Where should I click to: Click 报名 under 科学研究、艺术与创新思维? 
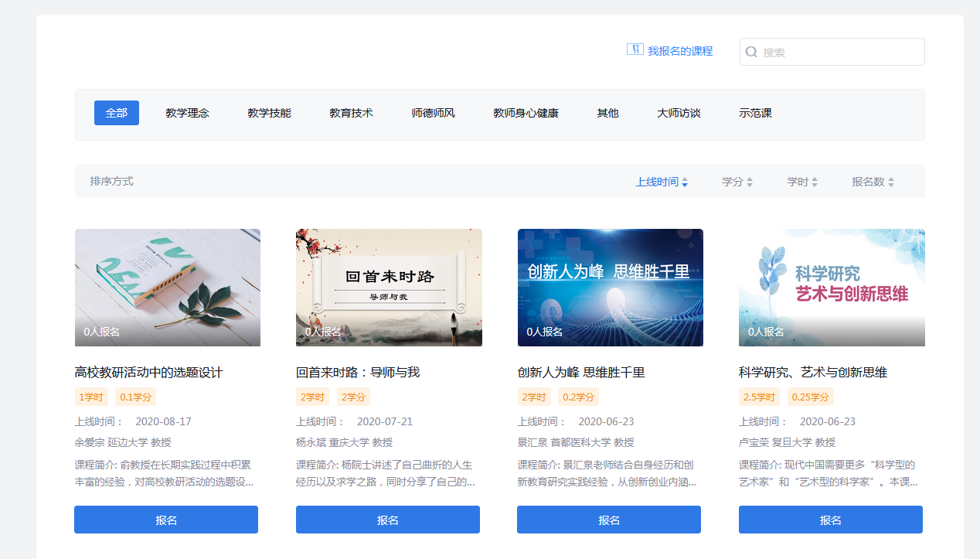click(831, 520)
